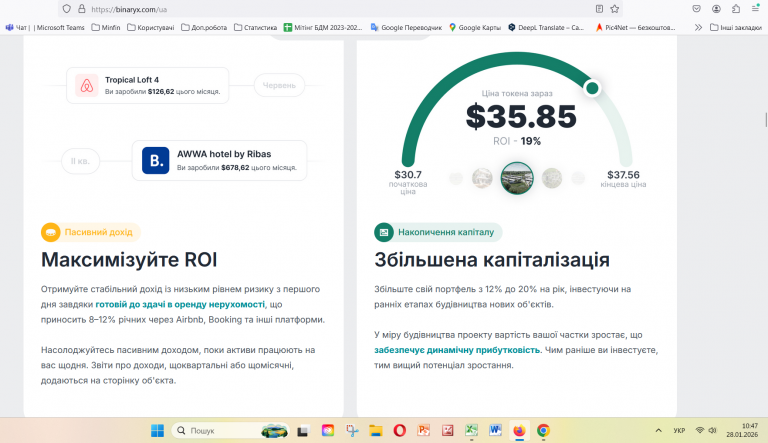Open the Інші закладки folder

coord(736,27)
